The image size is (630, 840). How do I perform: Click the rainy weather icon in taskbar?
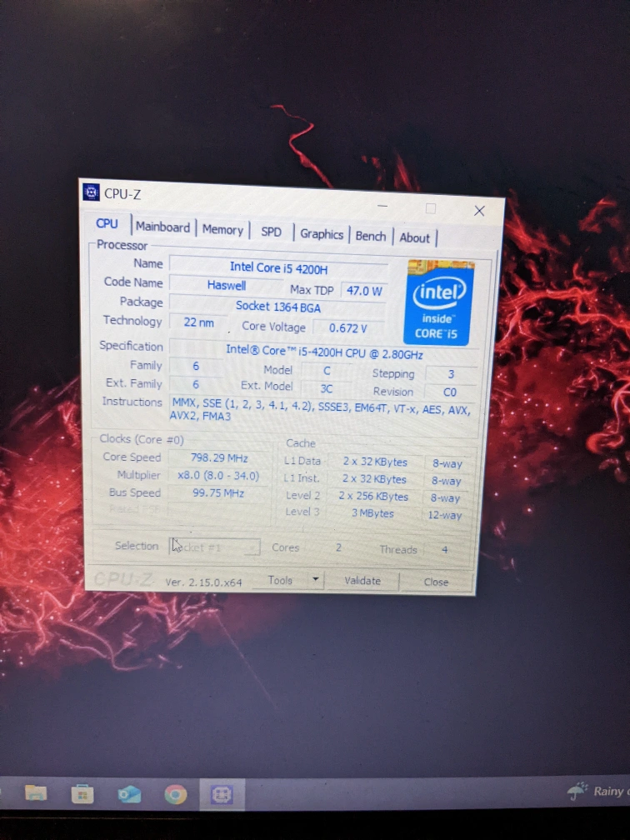[x=577, y=791]
